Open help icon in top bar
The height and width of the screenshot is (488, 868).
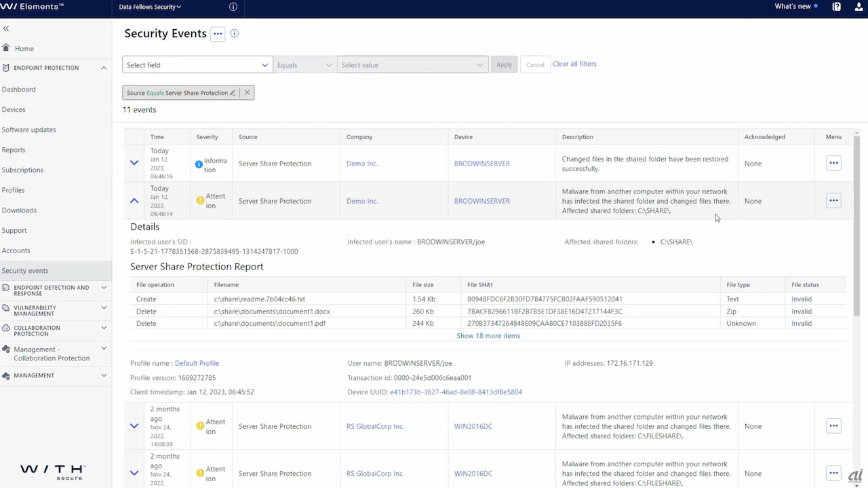[x=837, y=7]
